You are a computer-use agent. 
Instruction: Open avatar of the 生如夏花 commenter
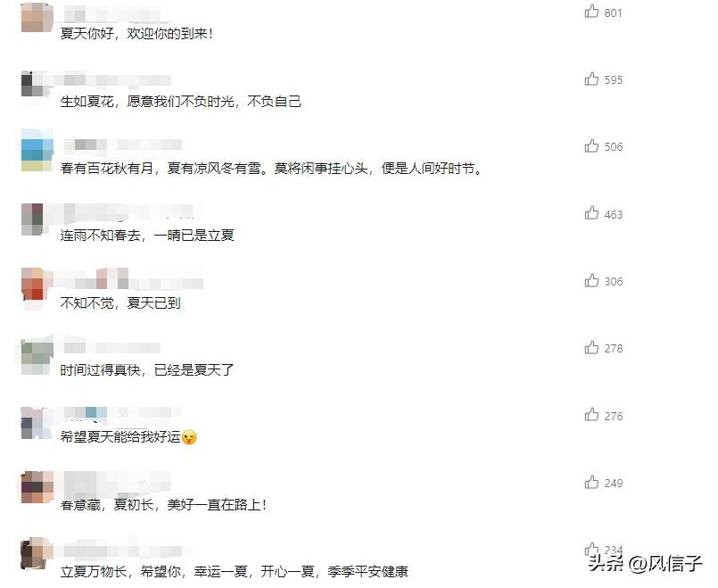[x=37, y=86]
